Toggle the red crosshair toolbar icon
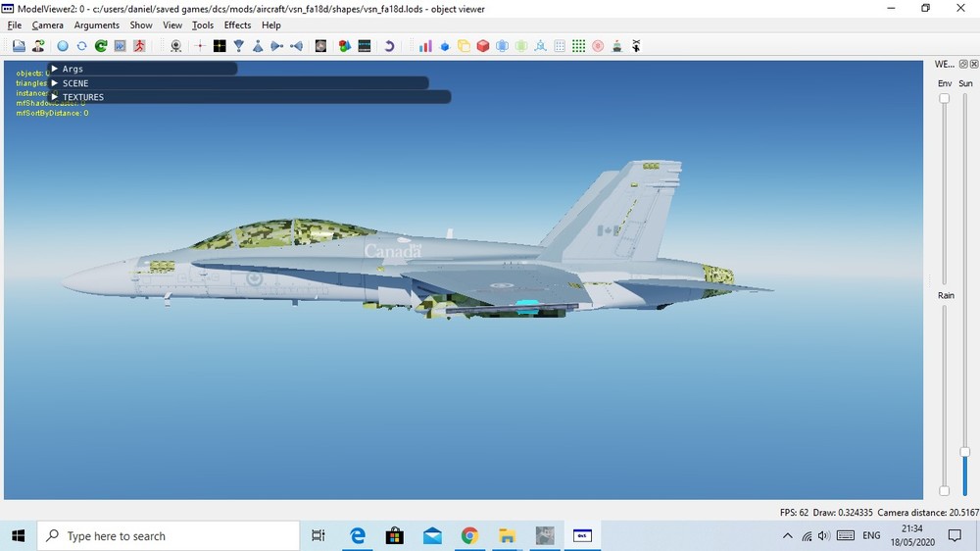This screenshot has height=551, width=980. pos(200,46)
